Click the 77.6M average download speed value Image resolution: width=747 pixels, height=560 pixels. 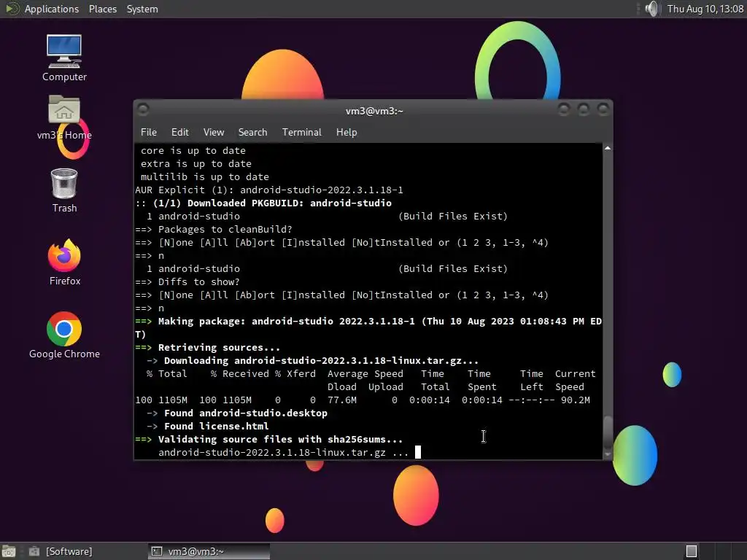(x=341, y=400)
